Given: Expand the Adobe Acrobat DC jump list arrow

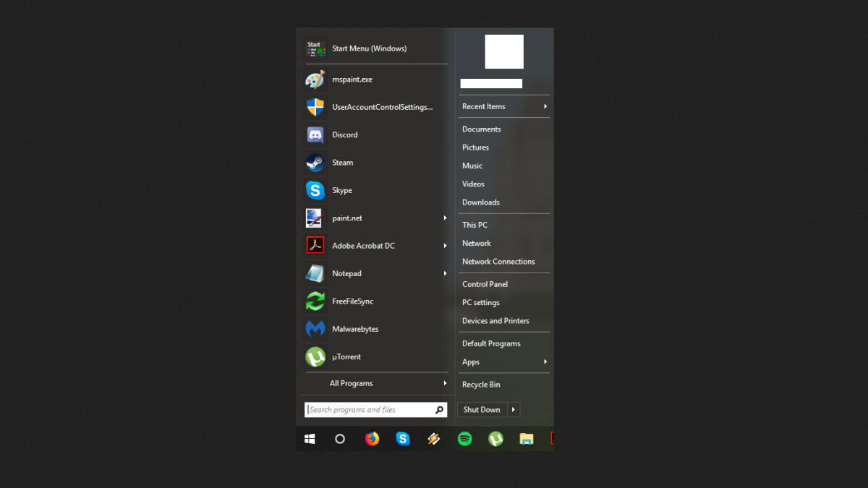Looking at the screenshot, I should tap(446, 246).
